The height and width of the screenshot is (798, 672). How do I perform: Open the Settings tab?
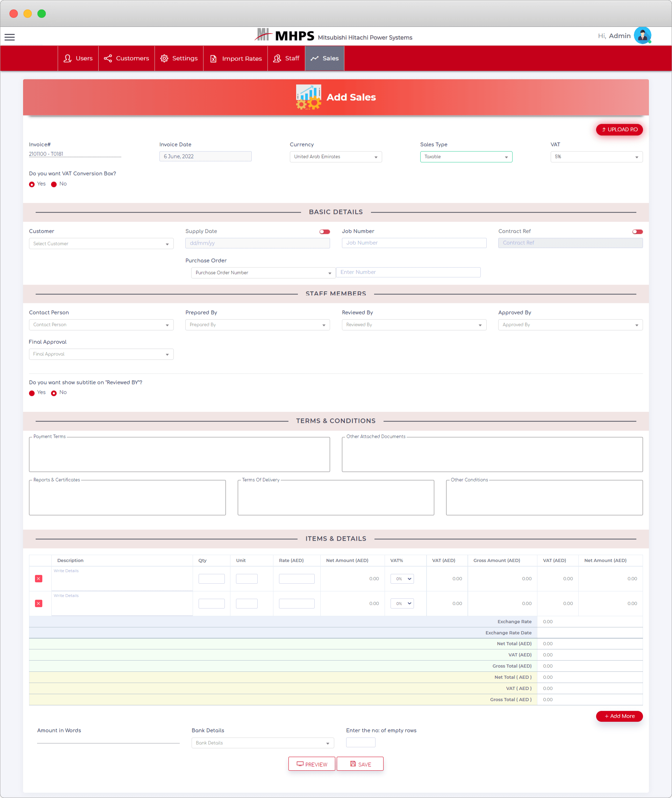pyautogui.click(x=179, y=58)
